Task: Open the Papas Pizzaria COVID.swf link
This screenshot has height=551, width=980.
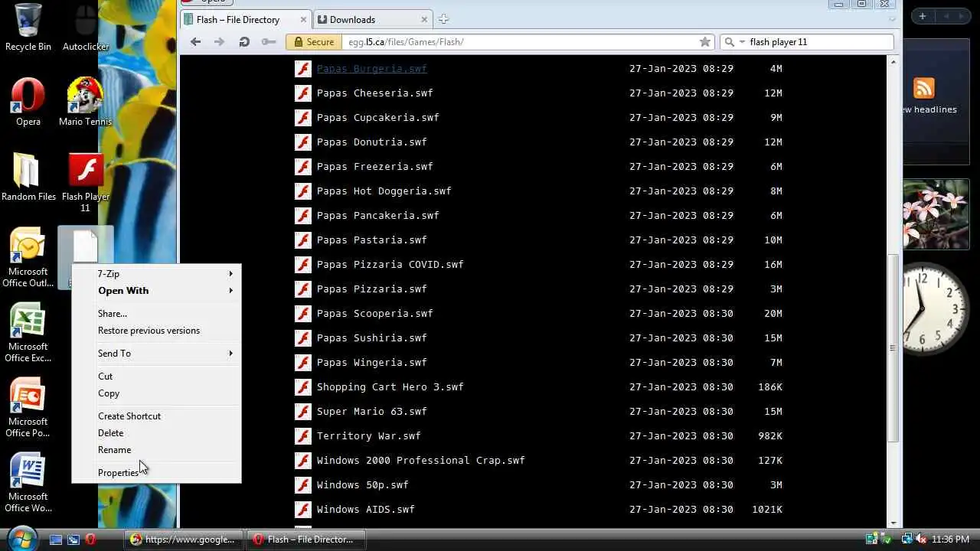Action: pos(390,264)
